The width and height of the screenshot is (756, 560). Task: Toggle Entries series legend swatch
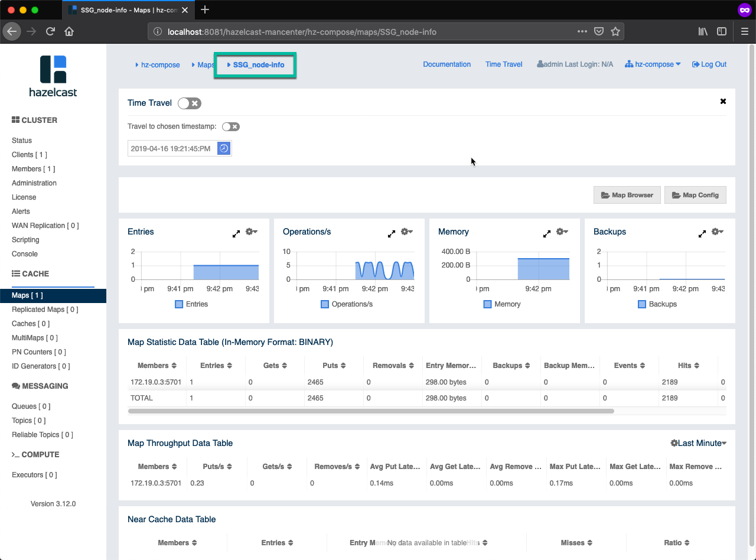pos(179,304)
